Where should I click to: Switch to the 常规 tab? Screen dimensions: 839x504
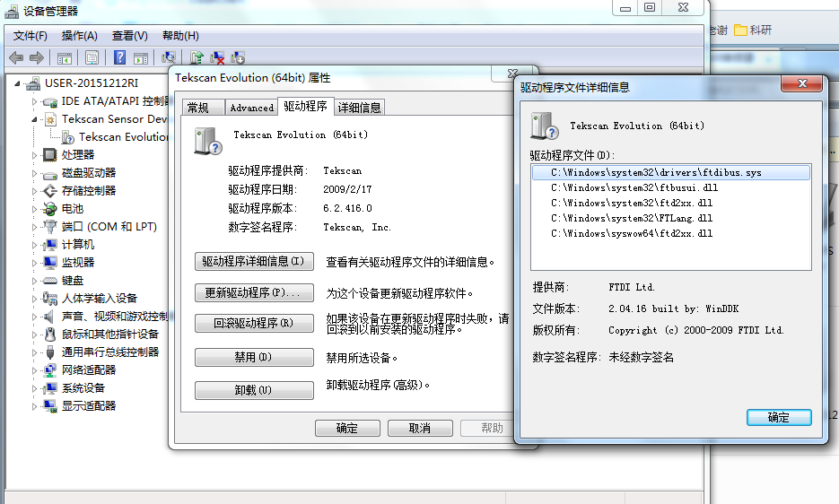point(204,108)
